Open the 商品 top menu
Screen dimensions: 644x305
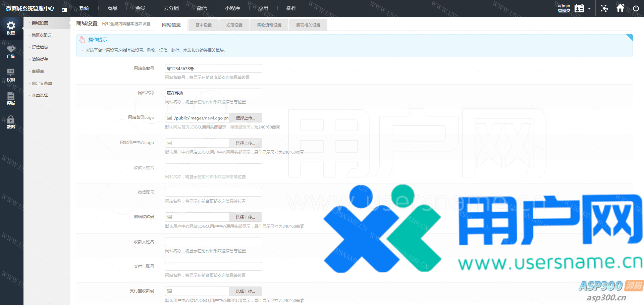(112, 8)
